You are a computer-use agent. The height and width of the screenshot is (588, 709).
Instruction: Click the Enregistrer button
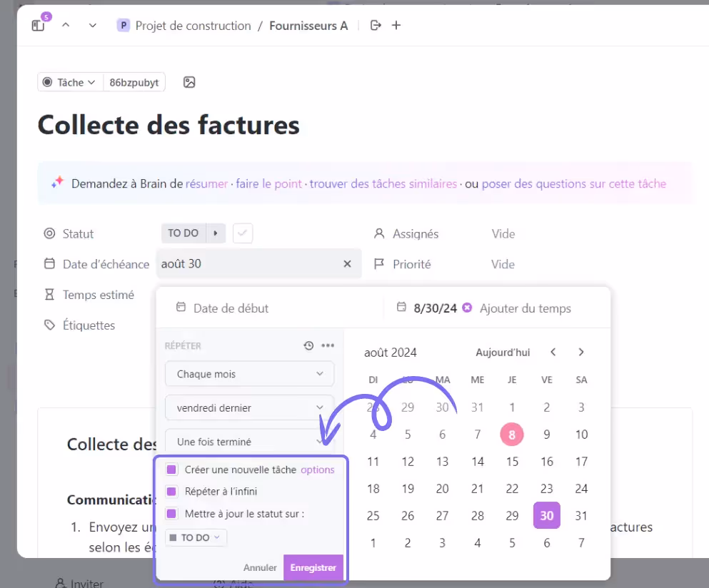(x=313, y=567)
